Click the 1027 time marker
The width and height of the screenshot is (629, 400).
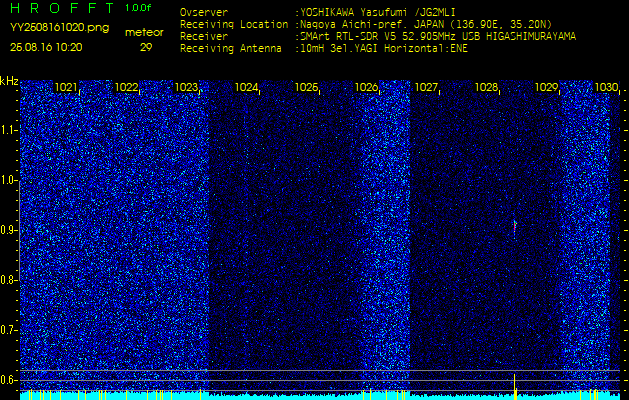pyautogui.click(x=426, y=87)
